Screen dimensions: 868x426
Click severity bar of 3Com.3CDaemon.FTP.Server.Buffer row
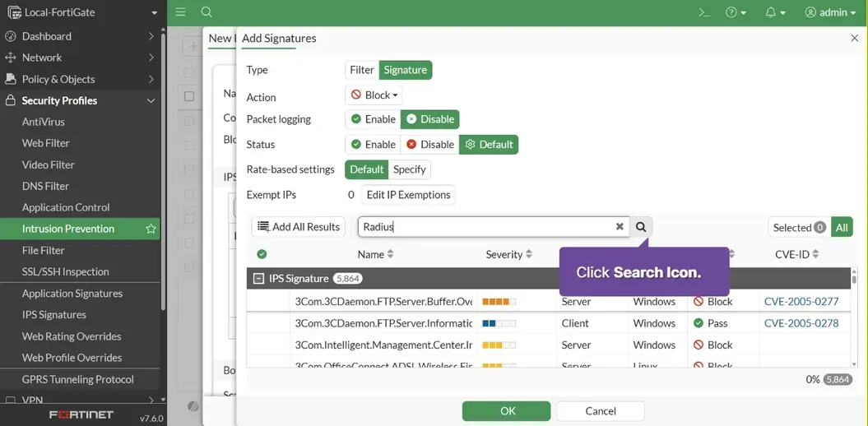pos(499,302)
